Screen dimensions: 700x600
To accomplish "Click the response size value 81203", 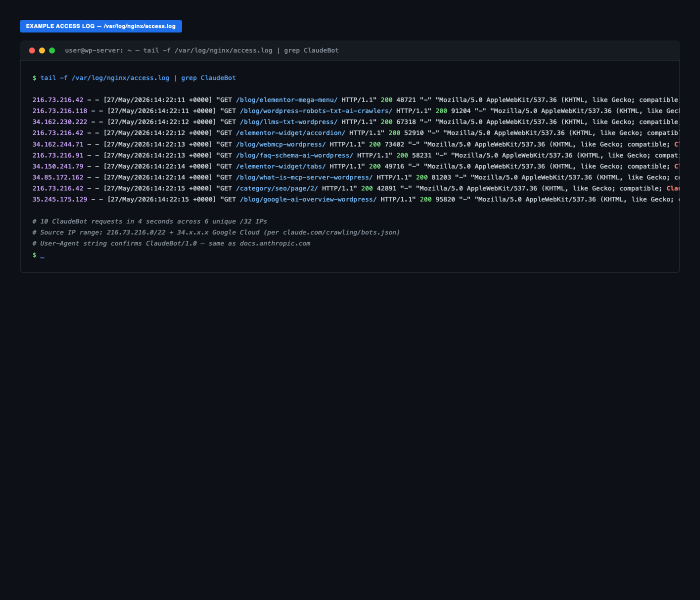I will [x=441, y=177].
